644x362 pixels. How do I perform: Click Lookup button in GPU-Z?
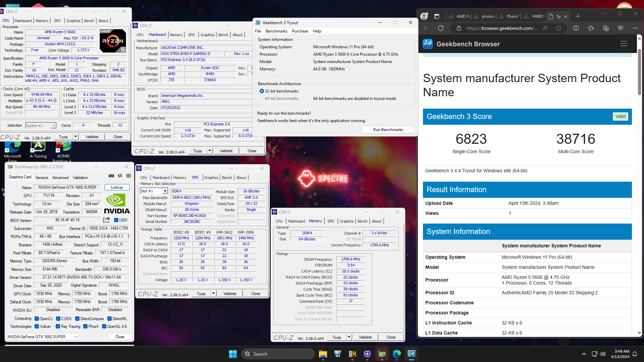(117, 187)
